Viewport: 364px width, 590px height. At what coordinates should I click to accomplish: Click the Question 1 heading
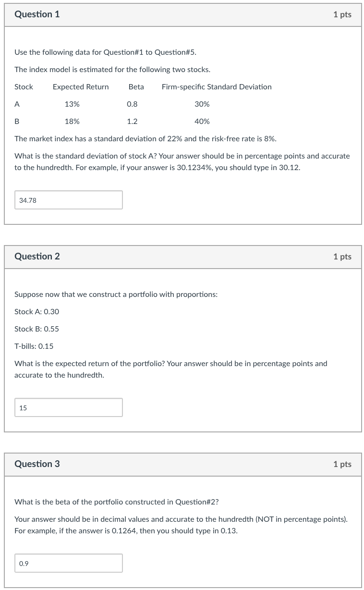coord(37,14)
